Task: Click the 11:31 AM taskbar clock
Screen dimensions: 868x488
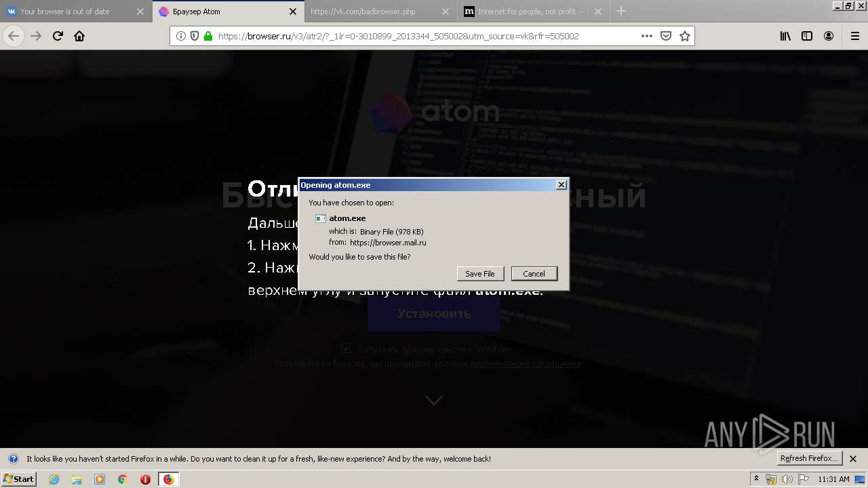Action: [833, 479]
